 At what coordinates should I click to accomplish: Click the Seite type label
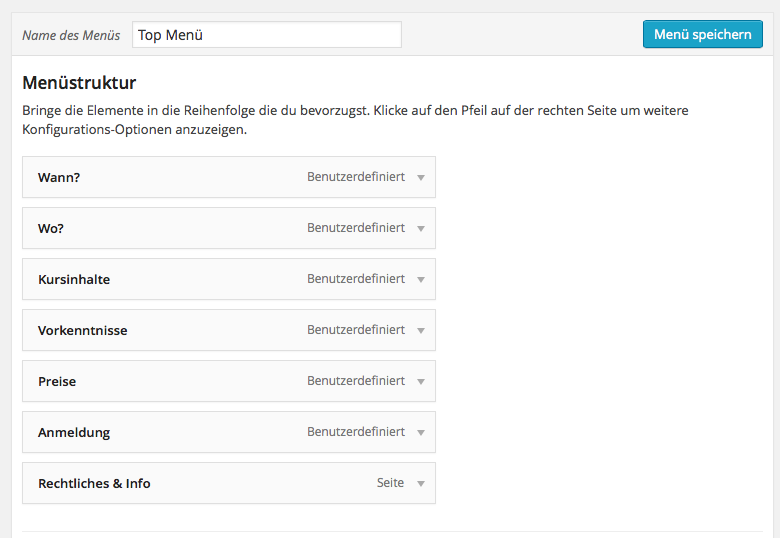click(x=390, y=483)
